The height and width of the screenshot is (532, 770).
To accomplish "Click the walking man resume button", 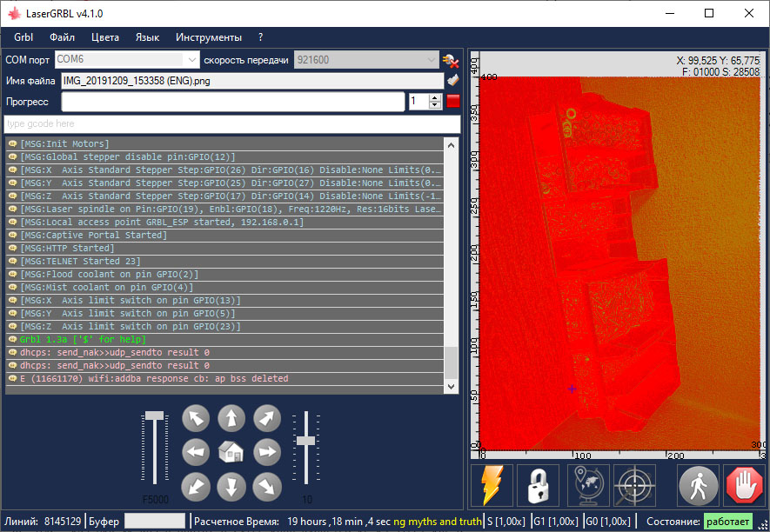I will tap(699, 485).
